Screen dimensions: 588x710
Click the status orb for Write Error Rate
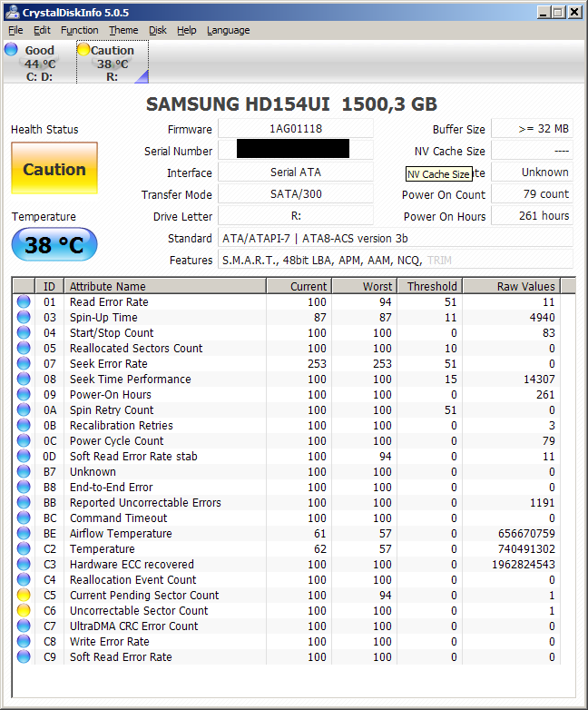click(24, 641)
